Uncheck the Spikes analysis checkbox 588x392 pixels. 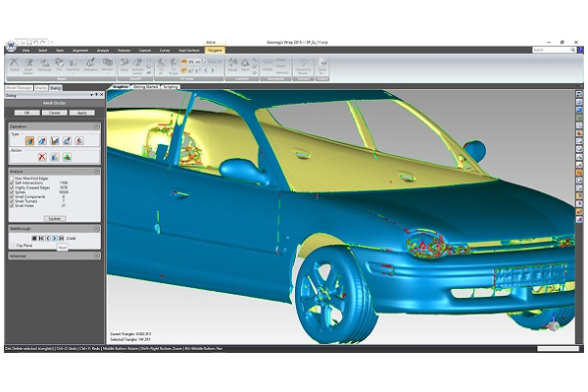tap(12, 192)
